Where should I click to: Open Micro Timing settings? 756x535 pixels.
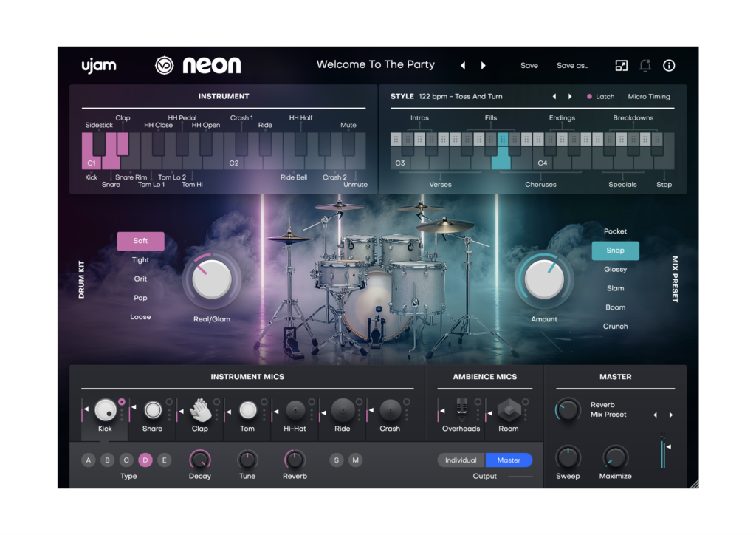click(x=648, y=97)
